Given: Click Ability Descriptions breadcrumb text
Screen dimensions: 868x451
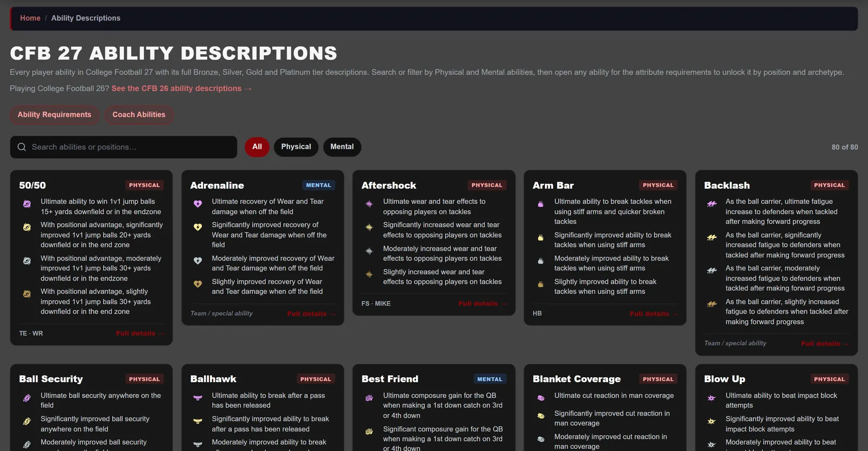Looking at the screenshot, I should [86, 18].
